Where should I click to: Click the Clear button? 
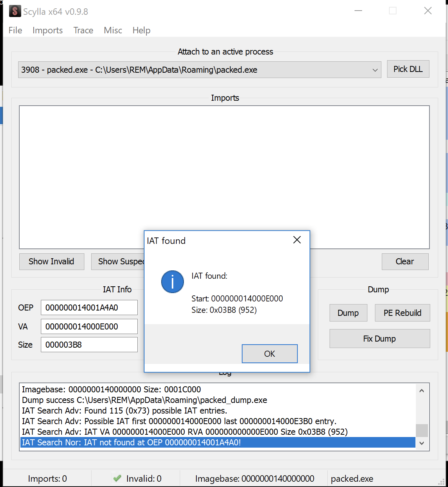pos(405,262)
